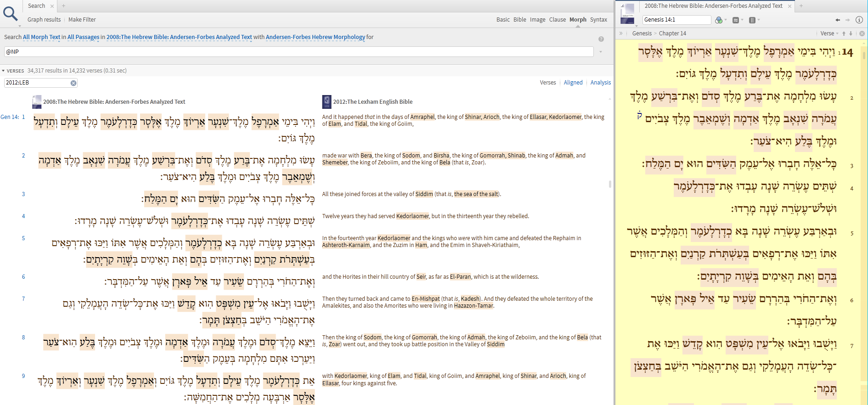This screenshot has width=868, height=405.
Task: Go to previous verse arrow
Action: pos(844,34)
